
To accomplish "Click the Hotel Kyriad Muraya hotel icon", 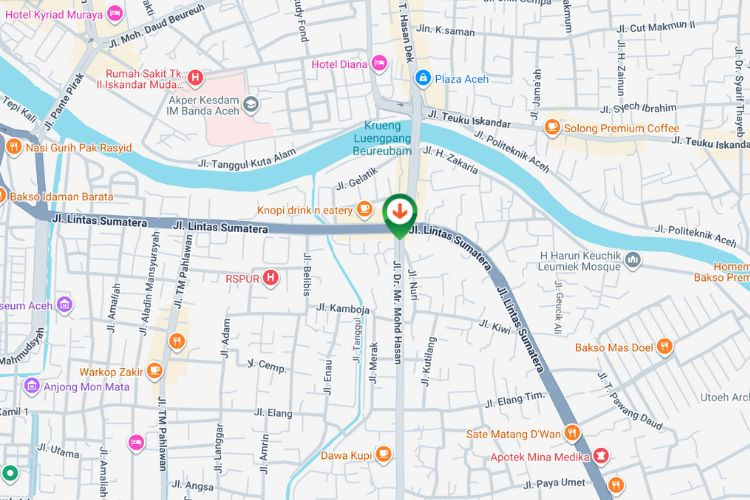I will point(115,13).
